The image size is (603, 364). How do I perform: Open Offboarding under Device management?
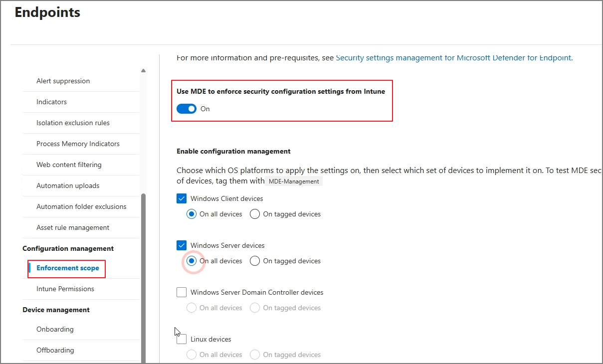point(55,350)
